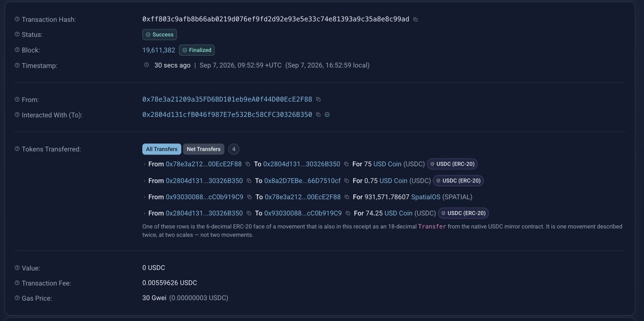Image resolution: width=644 pixels, height=321 pixels.
Task: Switch to the All Transfers tab
Action: pos(162,149)
